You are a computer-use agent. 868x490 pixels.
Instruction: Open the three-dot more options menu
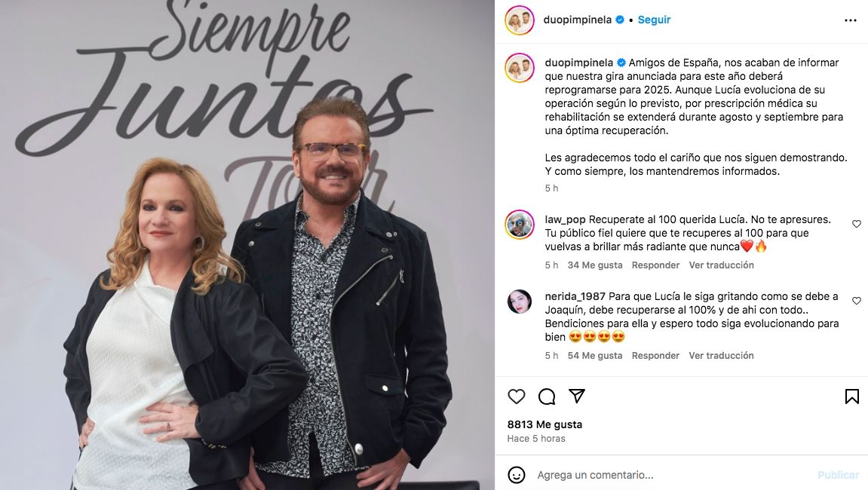coord(851,20)
